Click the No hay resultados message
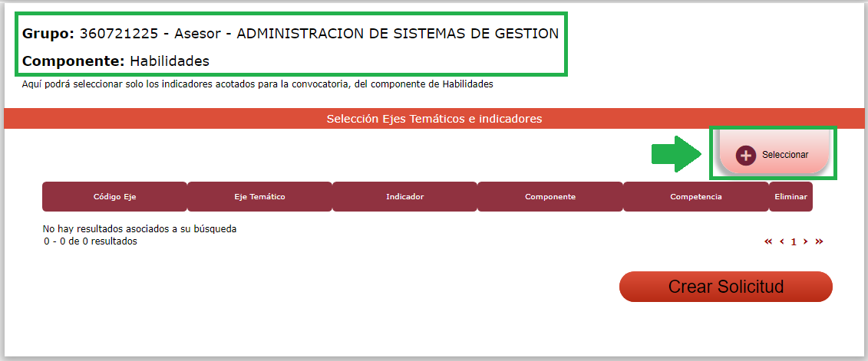This screenshot has width=868, height=361. (x=140, y=228)
